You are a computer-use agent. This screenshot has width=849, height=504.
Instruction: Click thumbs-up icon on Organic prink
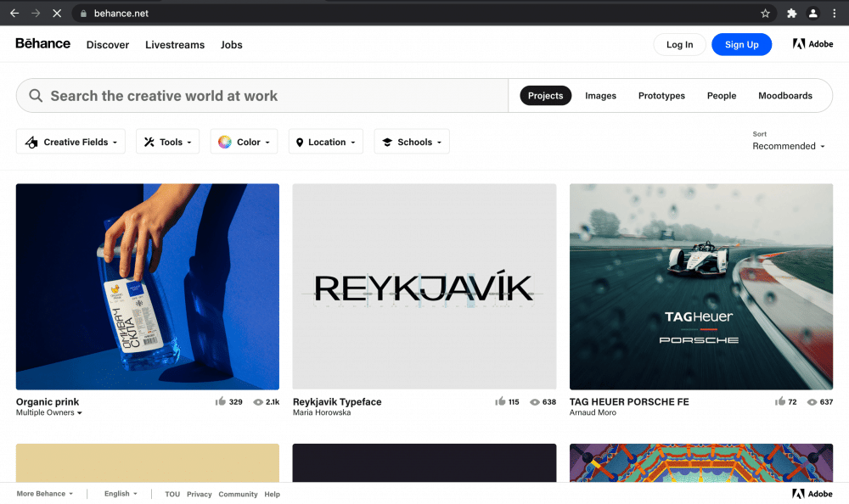[x=221, y=402]
